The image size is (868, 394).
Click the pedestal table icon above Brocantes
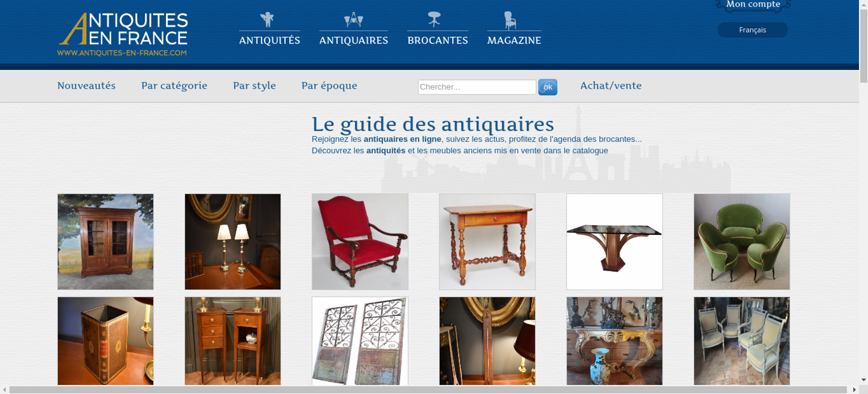pyautogui.click(x=434, y=20)
